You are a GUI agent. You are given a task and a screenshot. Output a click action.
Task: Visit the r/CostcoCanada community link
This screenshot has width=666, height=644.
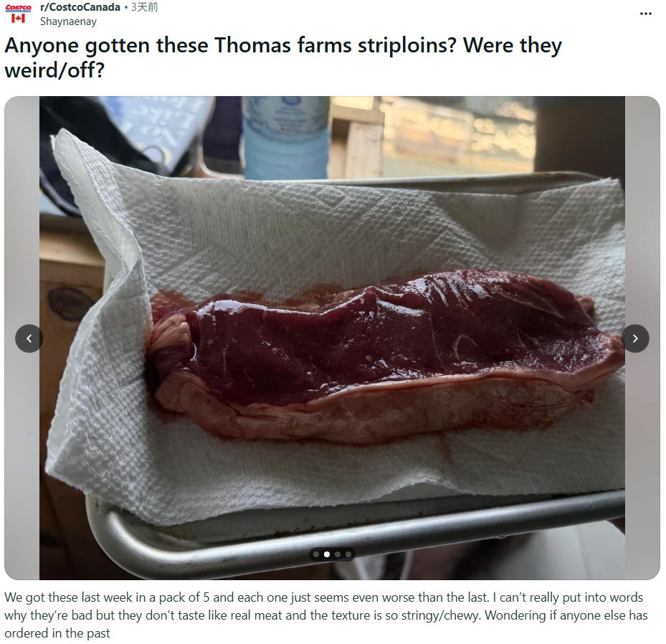pos(80,7)
